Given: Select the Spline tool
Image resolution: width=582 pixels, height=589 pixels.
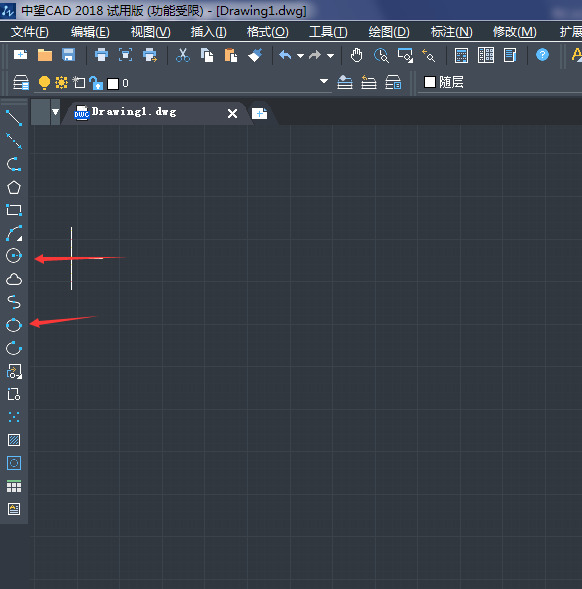Looking at the screenshot, I should click(14, 302).
